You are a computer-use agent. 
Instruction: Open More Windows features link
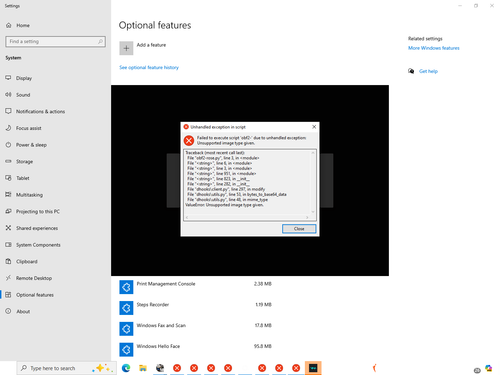click(x=434, y=48)
